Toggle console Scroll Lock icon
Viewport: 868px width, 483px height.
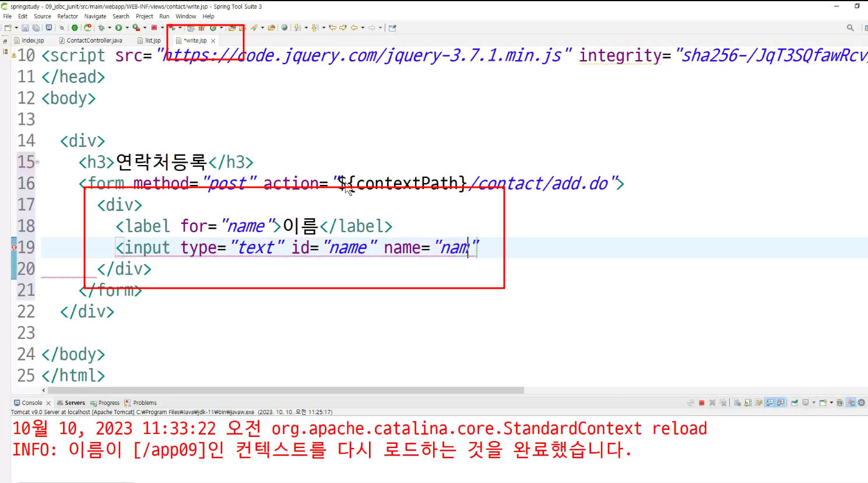coord(748,402)
